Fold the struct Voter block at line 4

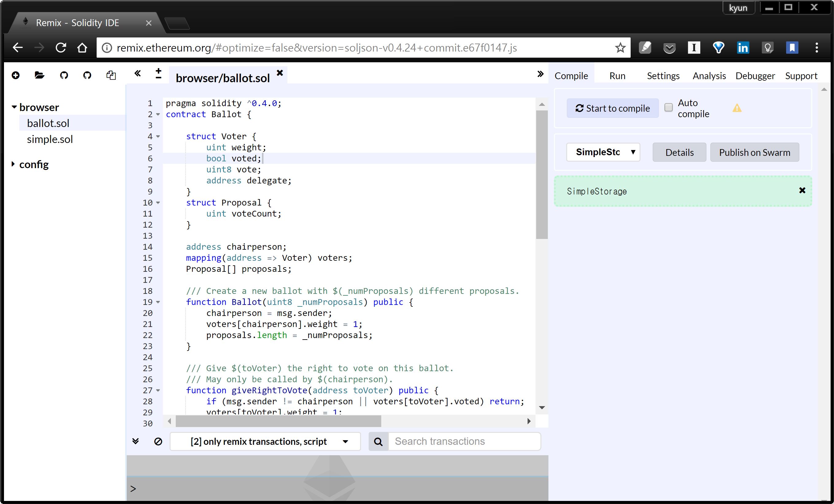(x=158, y=137)
